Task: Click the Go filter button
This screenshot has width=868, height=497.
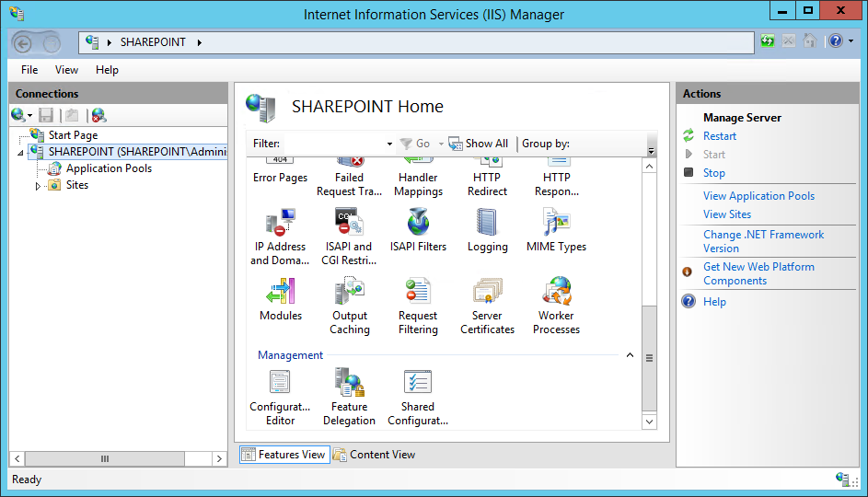Action: [x=416, y=144]
